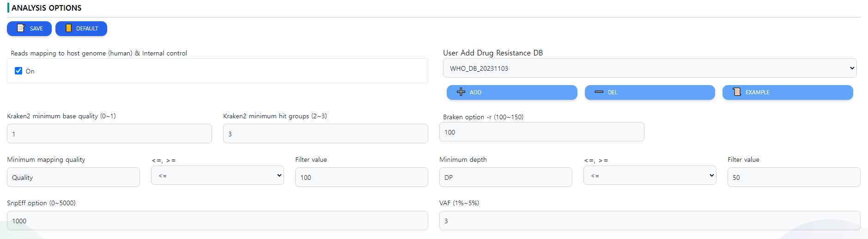Focus the Kraken2 minimum base quality field
Screen dimensions: 868x239
109,134
